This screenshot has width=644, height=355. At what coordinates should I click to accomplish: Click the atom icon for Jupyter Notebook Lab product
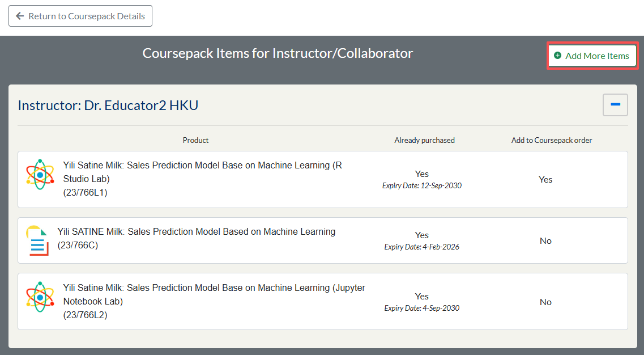pos(40,297)
